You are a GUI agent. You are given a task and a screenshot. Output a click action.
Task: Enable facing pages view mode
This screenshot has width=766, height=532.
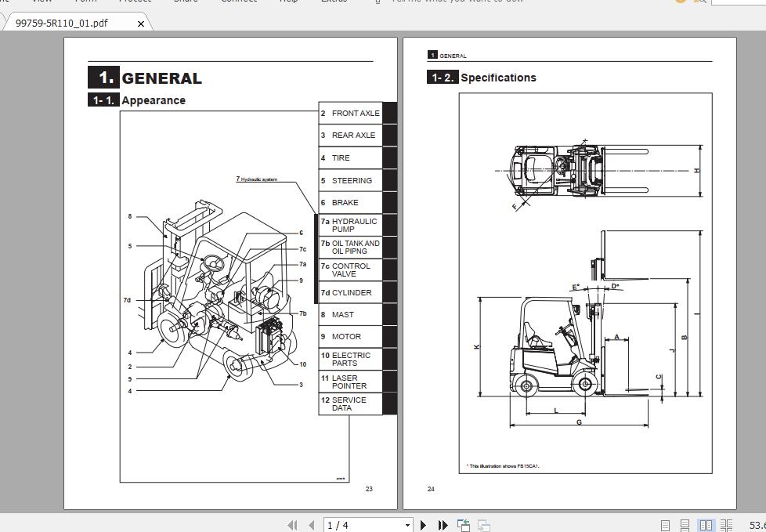coord(707,524)
